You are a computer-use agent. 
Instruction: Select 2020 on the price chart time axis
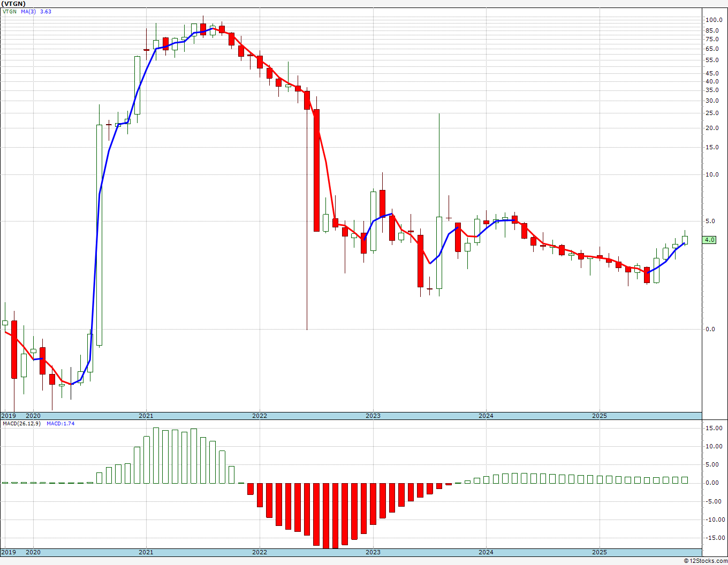click(x=33, y=416)
